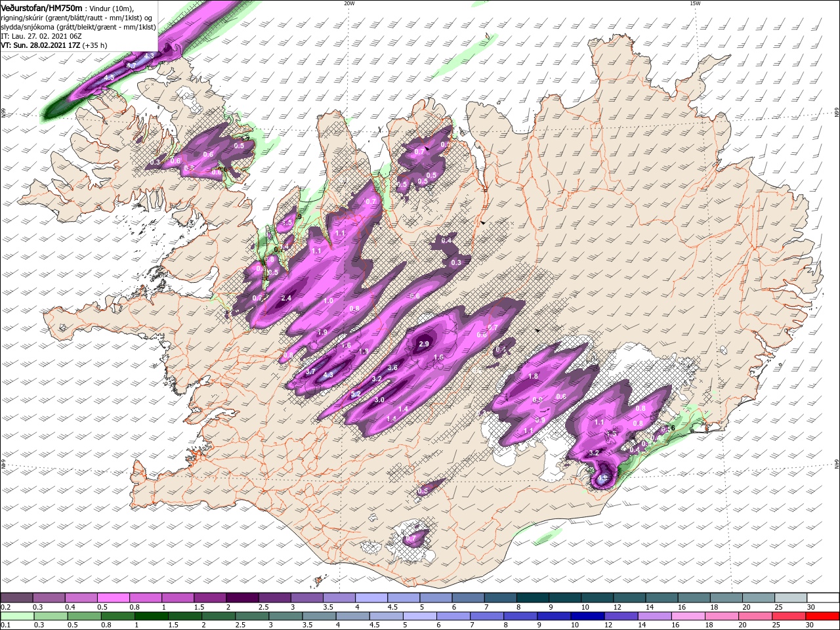This screenshot has width=840, height=630.
Task: Select the 3.0 snowfall value on the map
Action: pyautogui.click(x=379, y=400)
